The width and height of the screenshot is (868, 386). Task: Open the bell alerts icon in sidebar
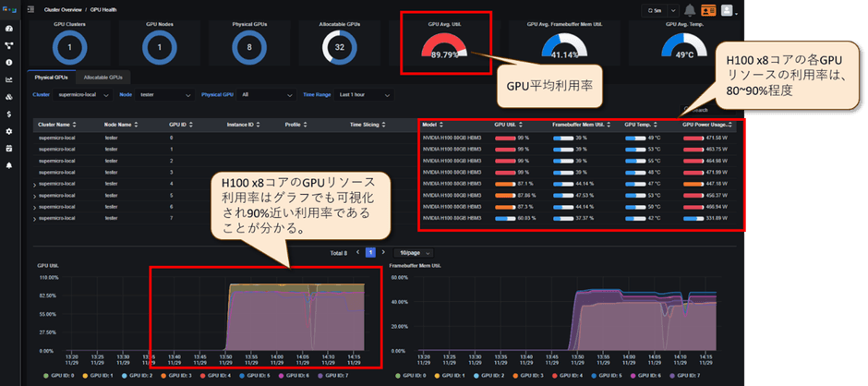pos(9,165)
